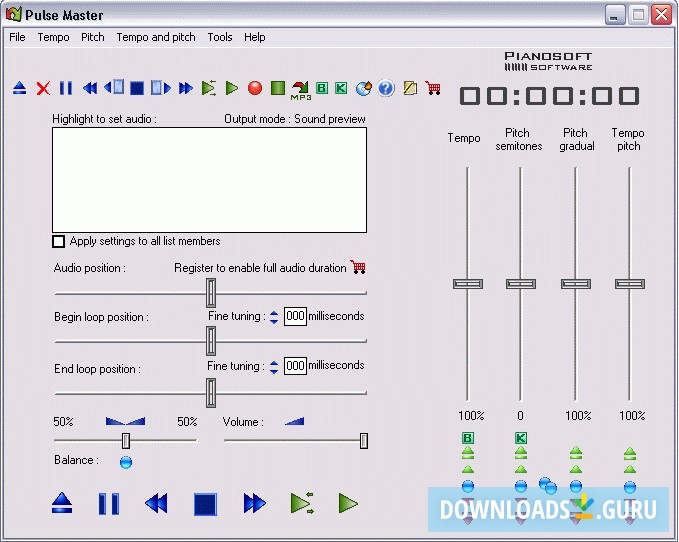The width and height of the screenshot is (679, 542).
Task: Open the Tempo menu
Action: coord(53,37)
